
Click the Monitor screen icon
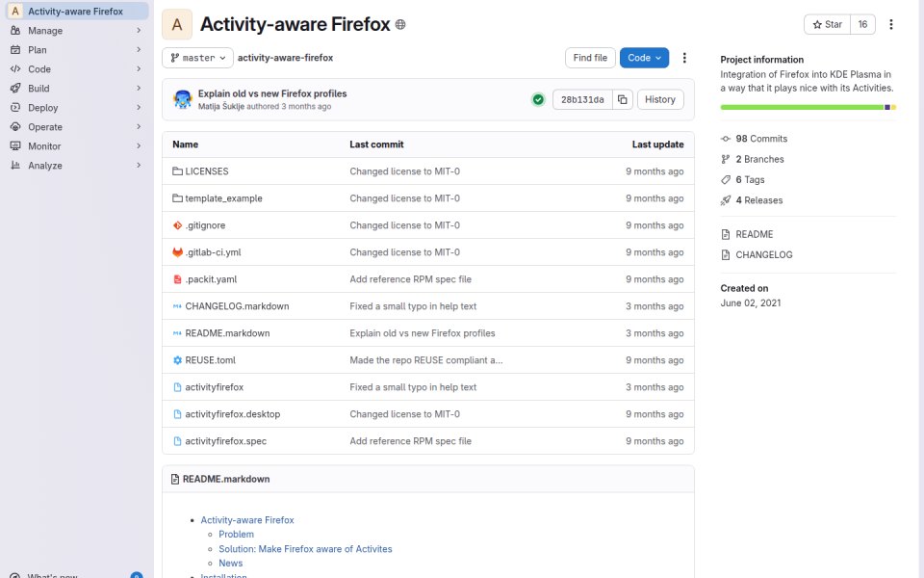click(x=15, y=146)
